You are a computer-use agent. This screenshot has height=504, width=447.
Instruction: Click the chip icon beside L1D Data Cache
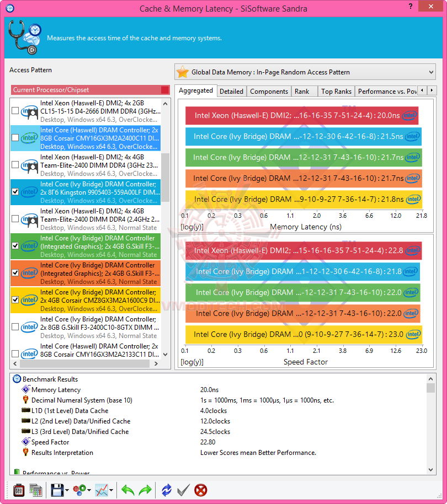pyautogui.click(x=26, y=410)
